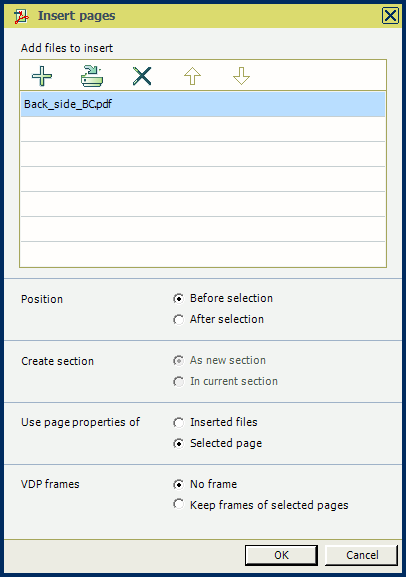
Task: Click the last empty row in the file list
Action: tap(203, 254)
